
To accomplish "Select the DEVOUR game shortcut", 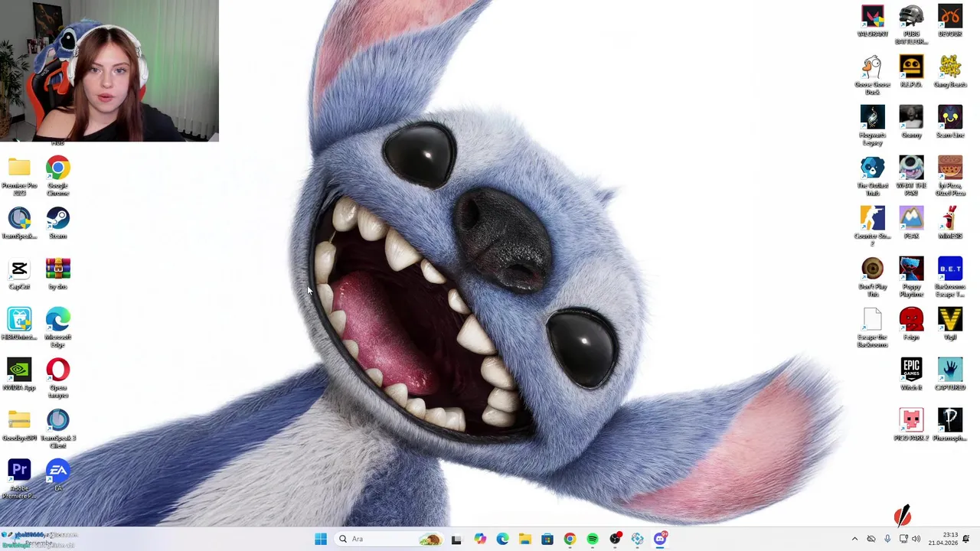I will pos(950,21).
